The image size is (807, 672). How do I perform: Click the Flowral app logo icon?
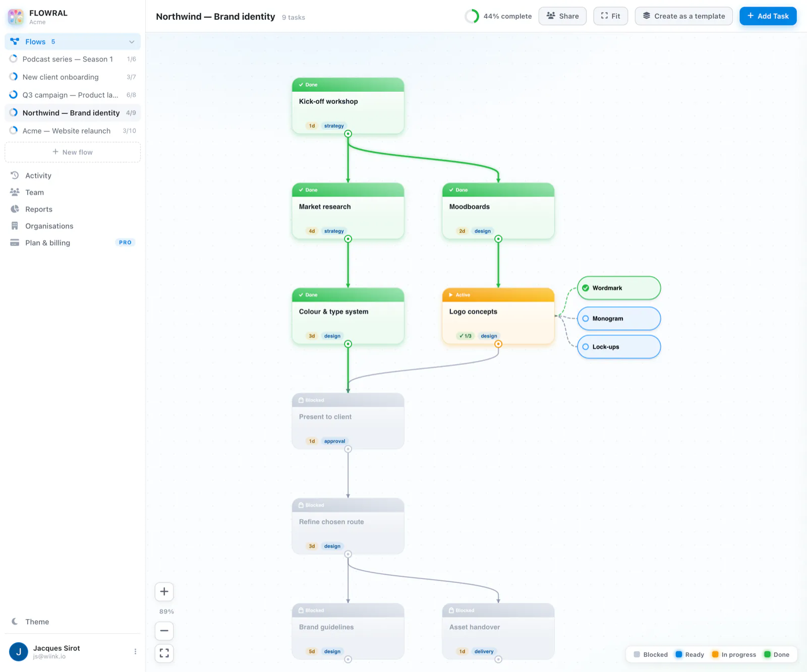click(x=16, y=17)
